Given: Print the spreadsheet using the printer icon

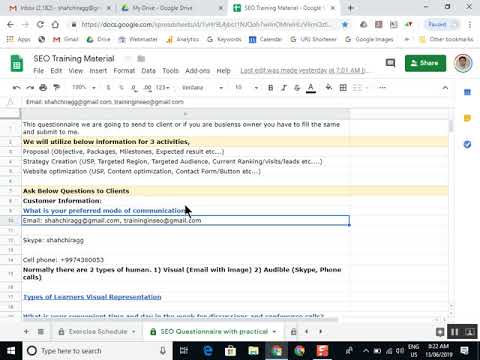Looking at the screenshot, I should 43,88.
